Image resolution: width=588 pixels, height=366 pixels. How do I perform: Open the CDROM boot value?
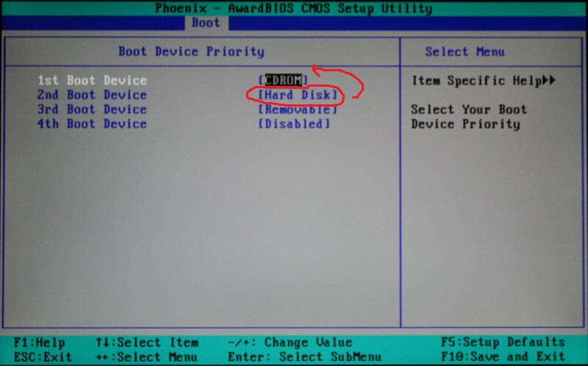click(x=283, y=80)
